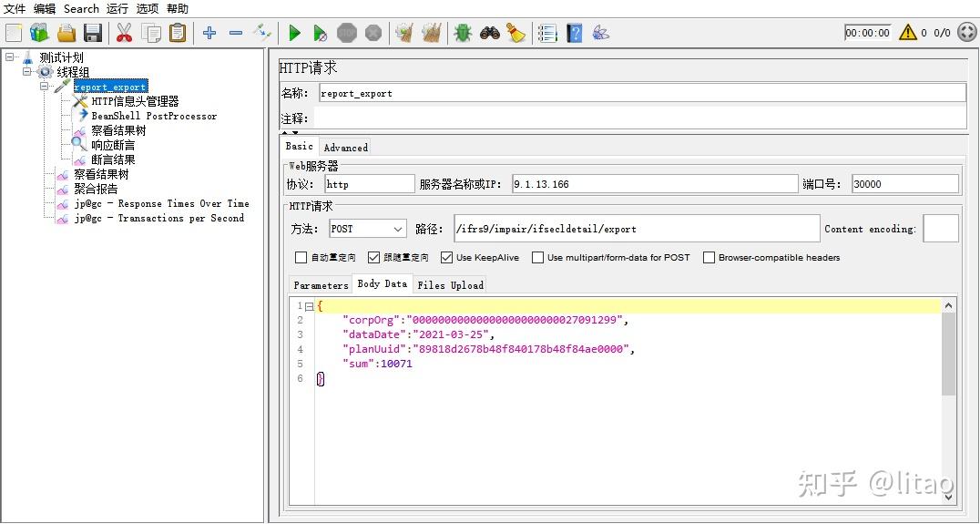Toggle the Use KeepAlive checkbox
The width and height of the screenshot is (980, 524).
[x=446, y=258]
